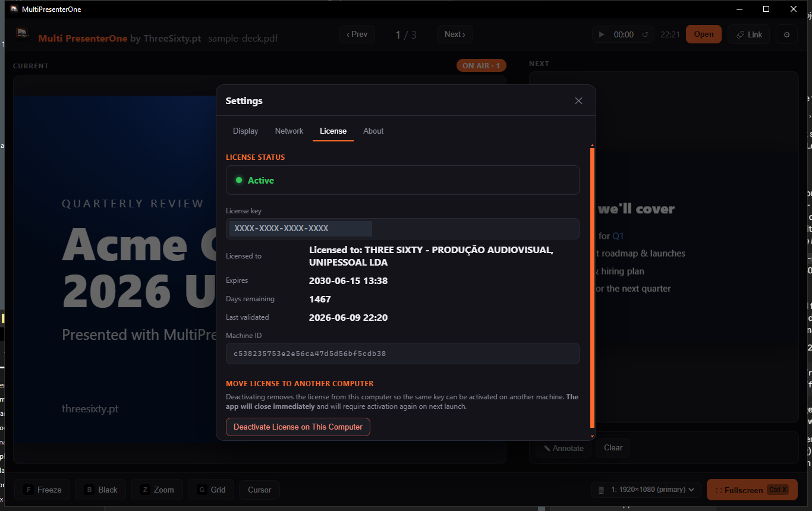Deactivate License on This Computer

298,427
